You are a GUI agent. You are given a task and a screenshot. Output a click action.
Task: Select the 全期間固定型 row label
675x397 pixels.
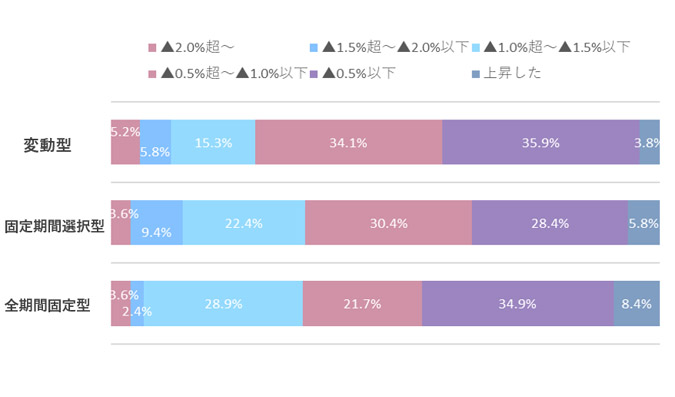click(x=47, y=306)
